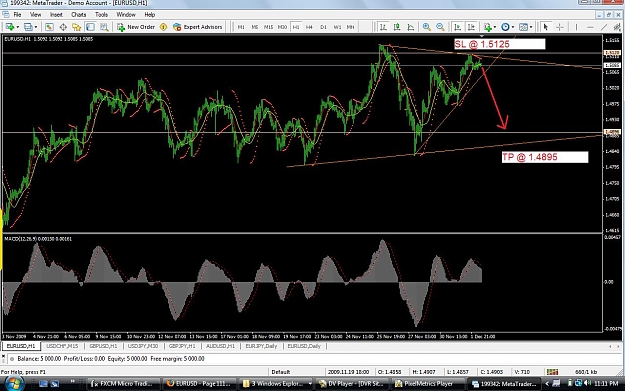Toggle the Chart Shift icon
Image resolution: width=625 pixels, height=391 pixels.
[471, 27]
